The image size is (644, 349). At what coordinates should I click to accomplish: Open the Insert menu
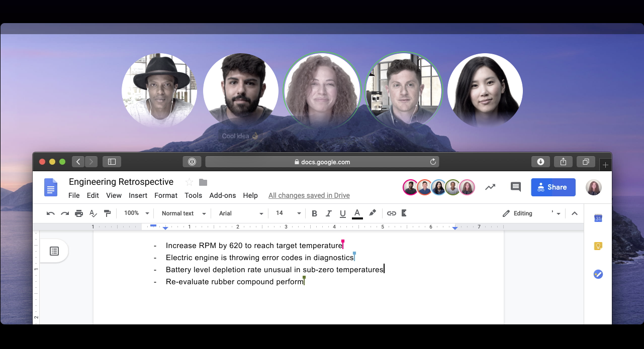(138, 195)
